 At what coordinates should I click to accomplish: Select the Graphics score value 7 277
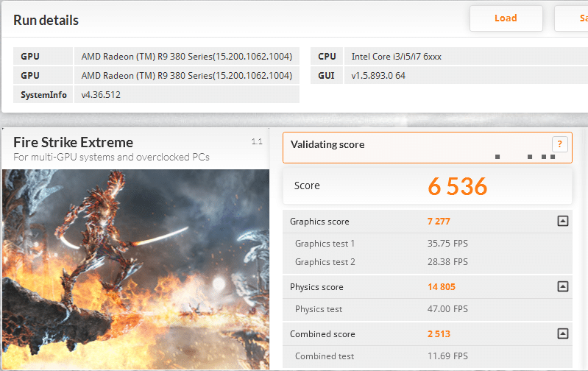(x=439, y=222)
